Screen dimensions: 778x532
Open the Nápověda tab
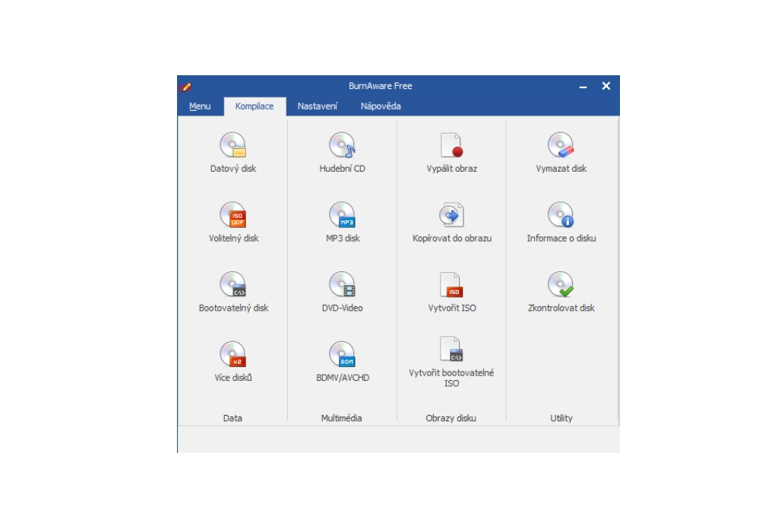[x=381, y=106]
